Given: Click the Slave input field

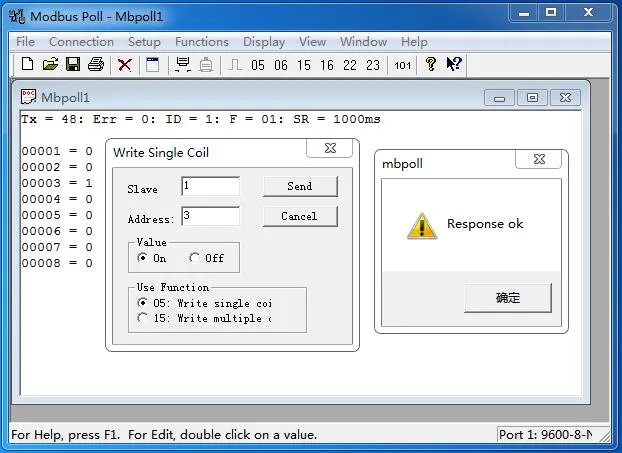Looking at the screenshot, I should tap(210, 186).
